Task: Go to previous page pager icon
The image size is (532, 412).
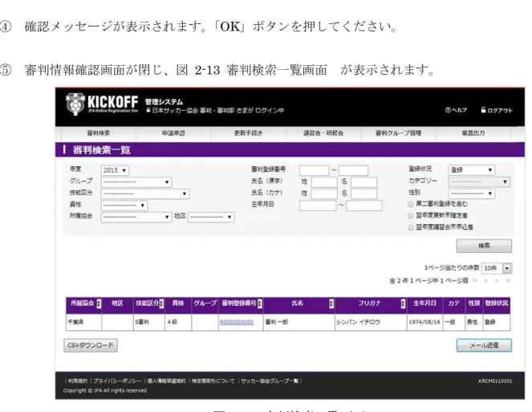Action: tap(485, 280)
